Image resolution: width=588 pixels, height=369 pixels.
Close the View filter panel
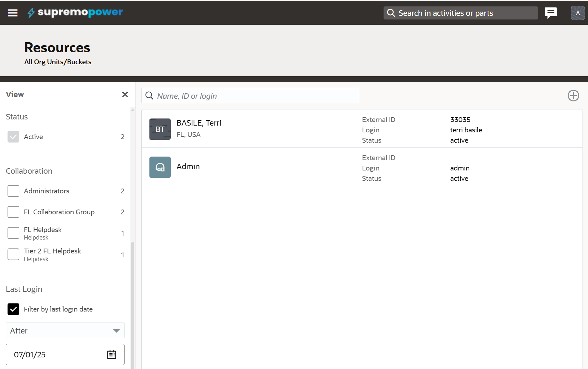(125, 94)
